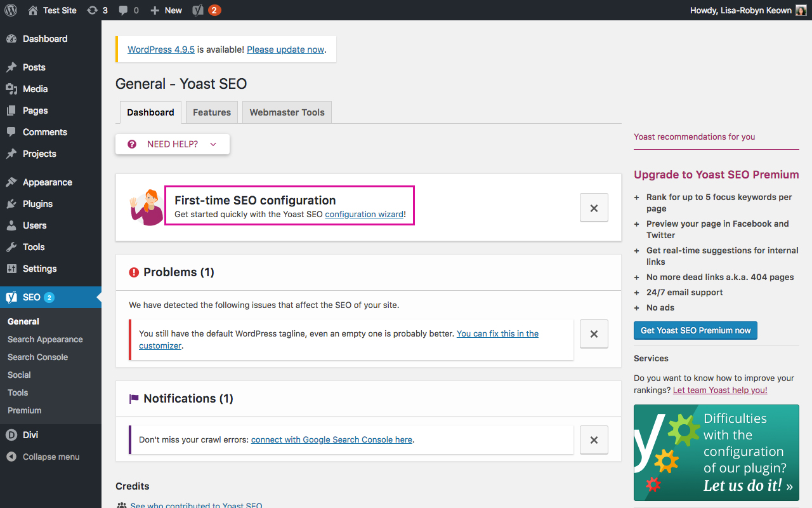Dismiss the default tagline problem

(x=594, y=334)
